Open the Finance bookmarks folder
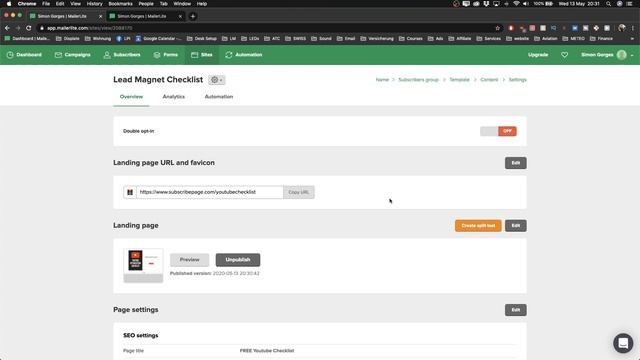This screenshot has height=360, width=640. click(x=601, y=38)
